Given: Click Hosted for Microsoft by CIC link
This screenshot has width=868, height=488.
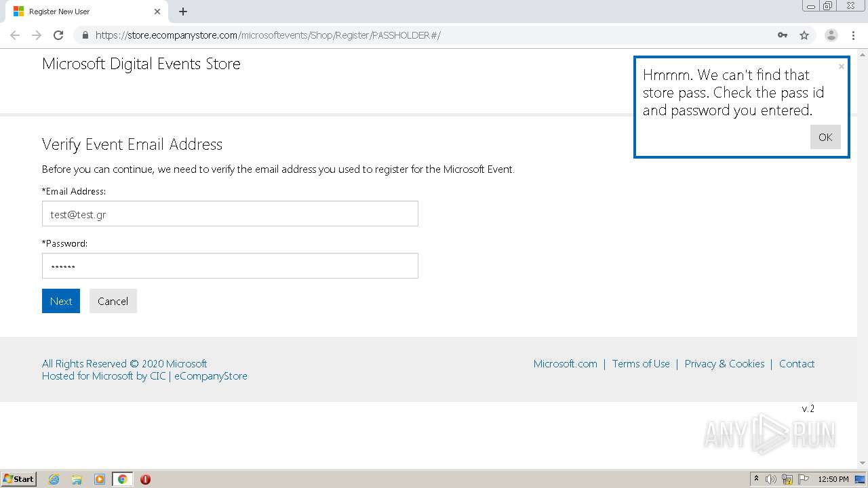Looking at the screenshot, I should pyautogui.click(x=144, y=376).
